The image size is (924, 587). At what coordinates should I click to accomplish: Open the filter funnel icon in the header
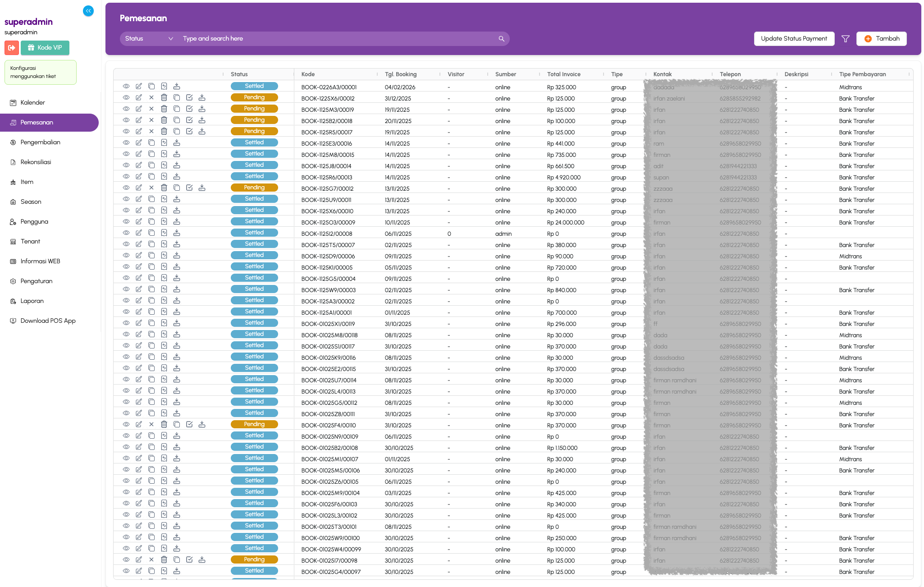(x=846, y=39)
